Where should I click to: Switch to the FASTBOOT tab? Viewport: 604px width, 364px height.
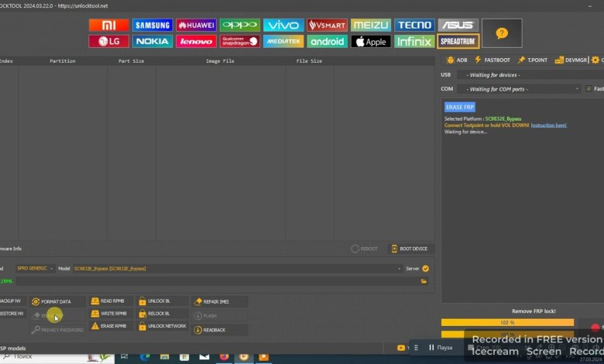pos(492,60)
